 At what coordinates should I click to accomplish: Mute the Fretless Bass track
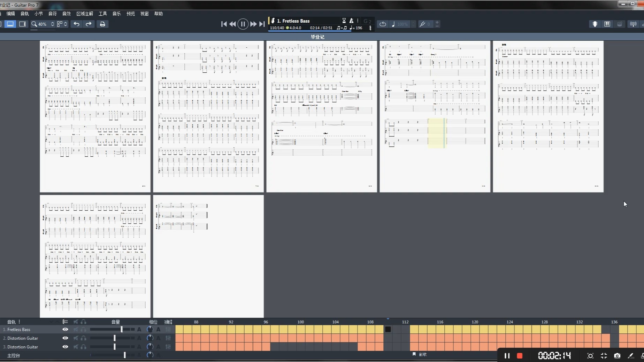76,329
